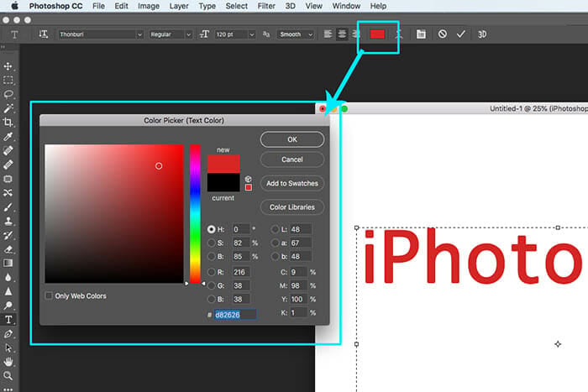The width and height of the screenshot is (588, 392).
Task: Open the Apple menu
Action: (x=14, y=6)
